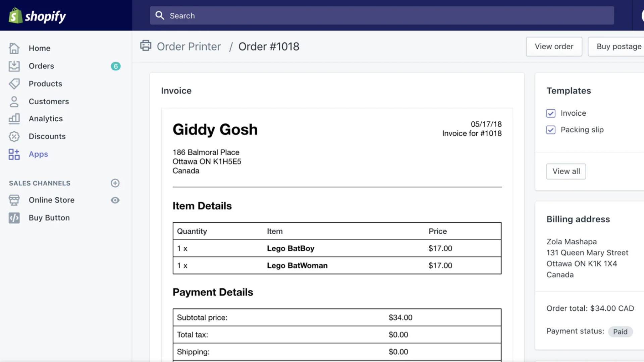Click the Paid payment status badge
Screen dimensions: 644x362
pos(620,331)
